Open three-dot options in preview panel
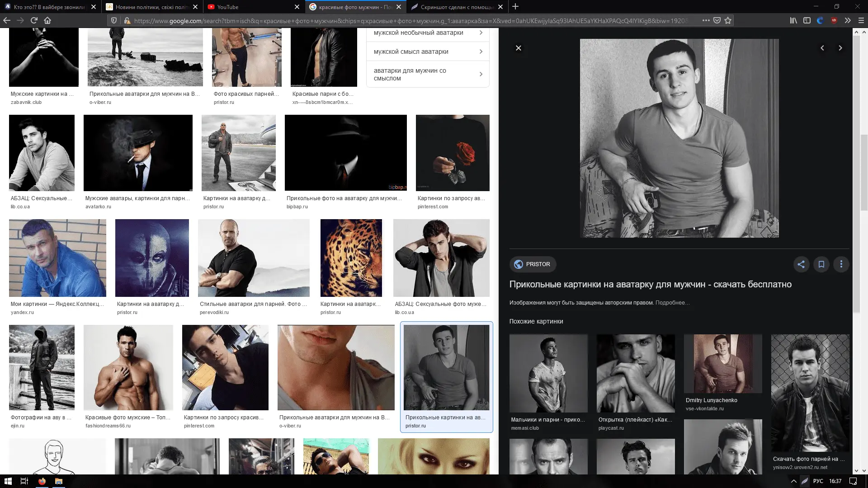The image size is (868, 488). 841,264
